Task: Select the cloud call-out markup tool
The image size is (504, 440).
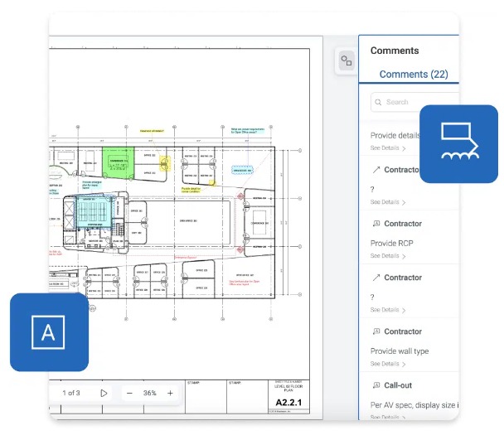Action: click(x=458, y=143)
